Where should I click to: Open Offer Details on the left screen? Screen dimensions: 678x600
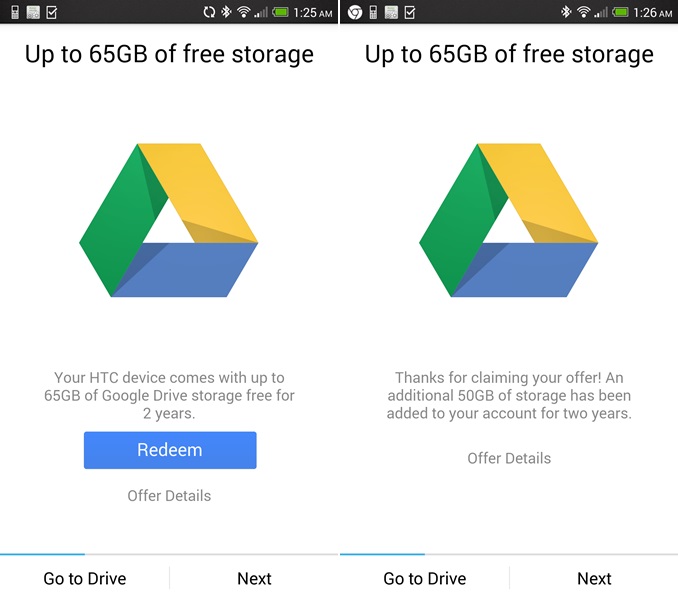tap(169, 496)
